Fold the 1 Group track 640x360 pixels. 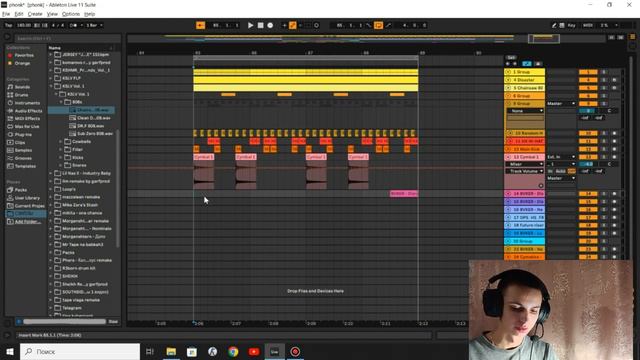[x=508, y=72]
